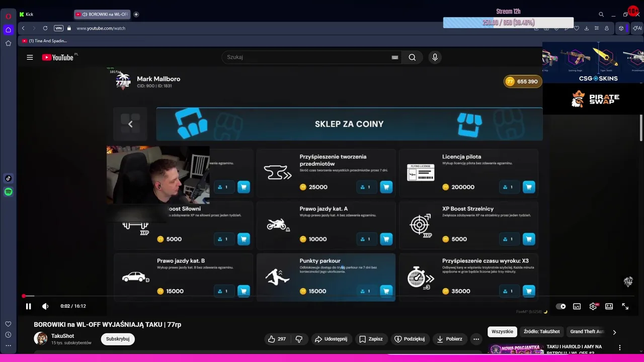The image size is (644, 362).
Task: Switch to theater mode
Action: click(609, 306)
